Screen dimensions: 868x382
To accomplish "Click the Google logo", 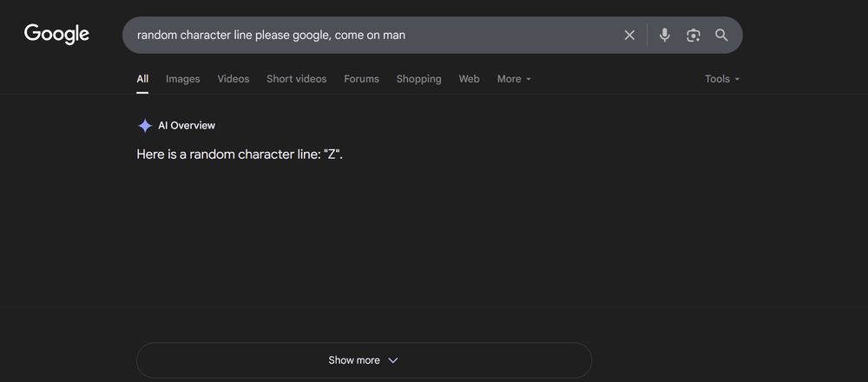I will (56, 34).
